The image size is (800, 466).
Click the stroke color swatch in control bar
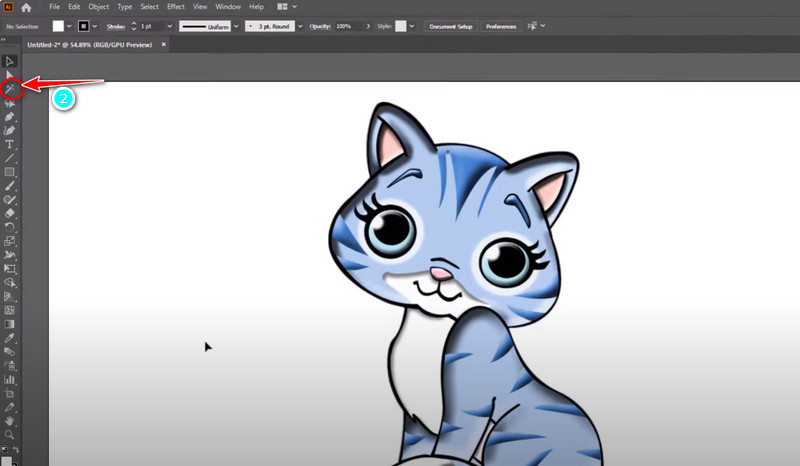coord(84,26)
